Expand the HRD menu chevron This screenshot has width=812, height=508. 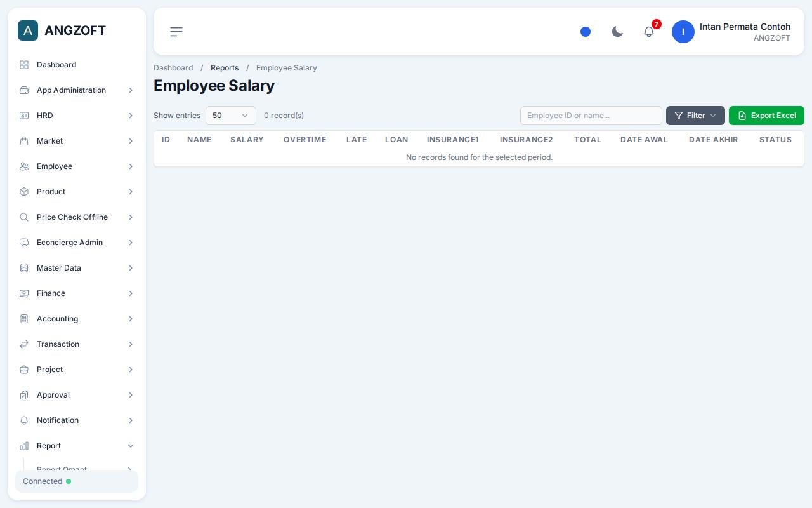point(131,116)
